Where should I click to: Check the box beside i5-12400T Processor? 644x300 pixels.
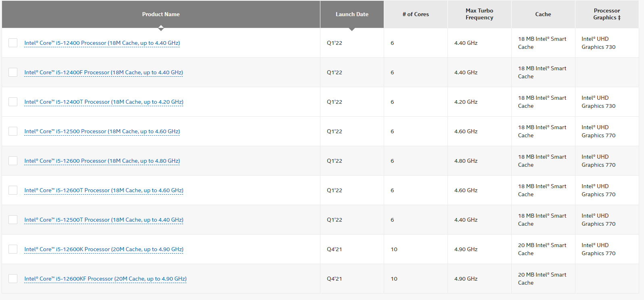click(x=13, y=102)
